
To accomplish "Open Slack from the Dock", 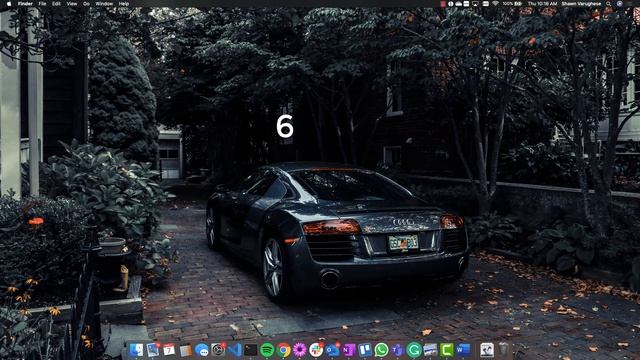I will click(x=316, y=350).
